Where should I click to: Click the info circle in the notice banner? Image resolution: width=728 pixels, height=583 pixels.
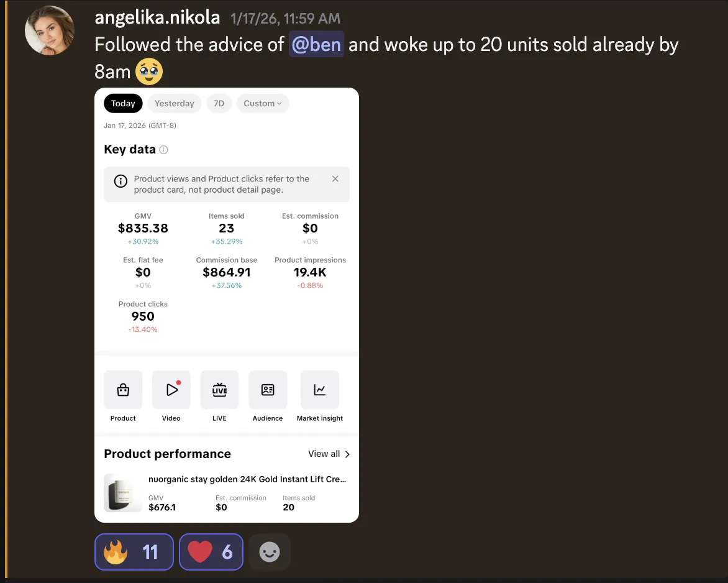pos(121,181)
